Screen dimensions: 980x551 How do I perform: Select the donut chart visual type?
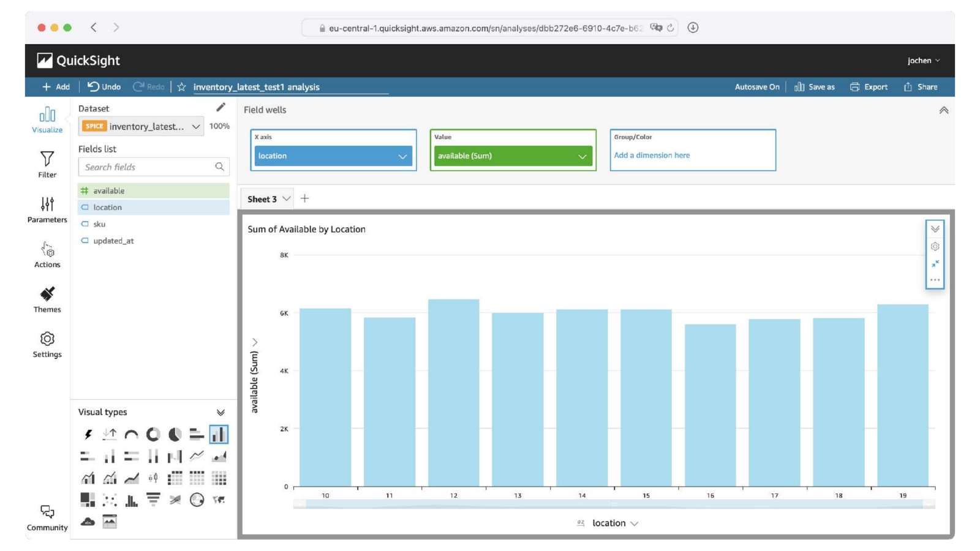click(153, 435)
